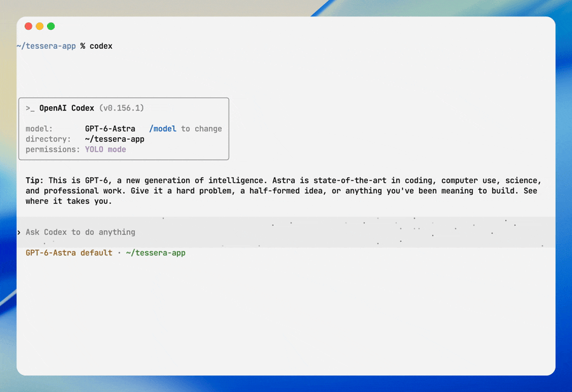Click the 'GPT-6-Astra' model value in the box
This screenshot has height=392, width=572.
(110, 129)
